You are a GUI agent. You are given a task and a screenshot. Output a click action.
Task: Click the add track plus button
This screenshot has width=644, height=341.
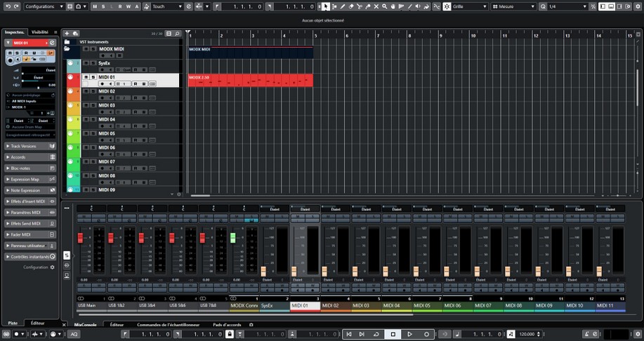point(67,33)
